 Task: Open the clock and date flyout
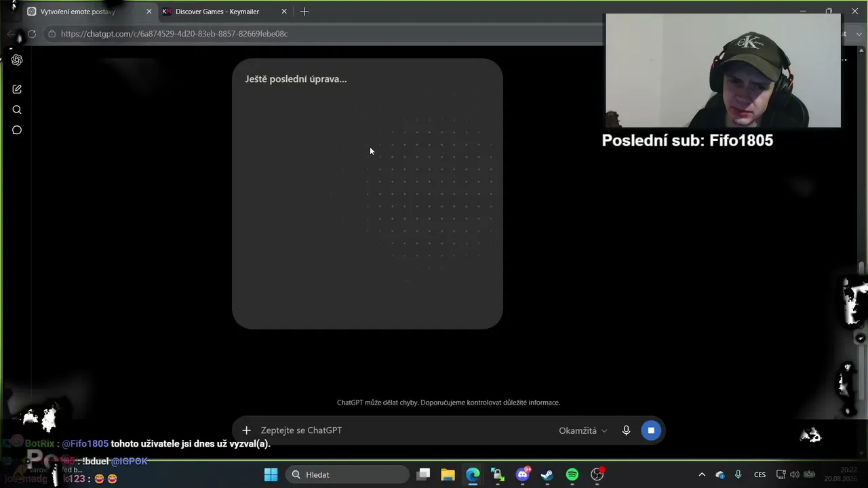pos(840,474)
